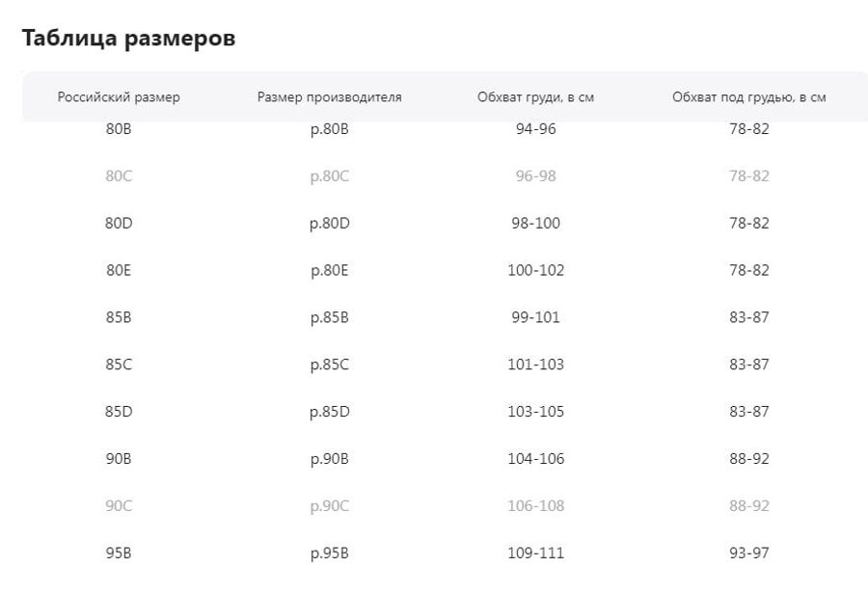The height and width of the screenshot is (594, 868).
Task: Select the 85B Russian size cell
Action: click(x=119, y=317)
